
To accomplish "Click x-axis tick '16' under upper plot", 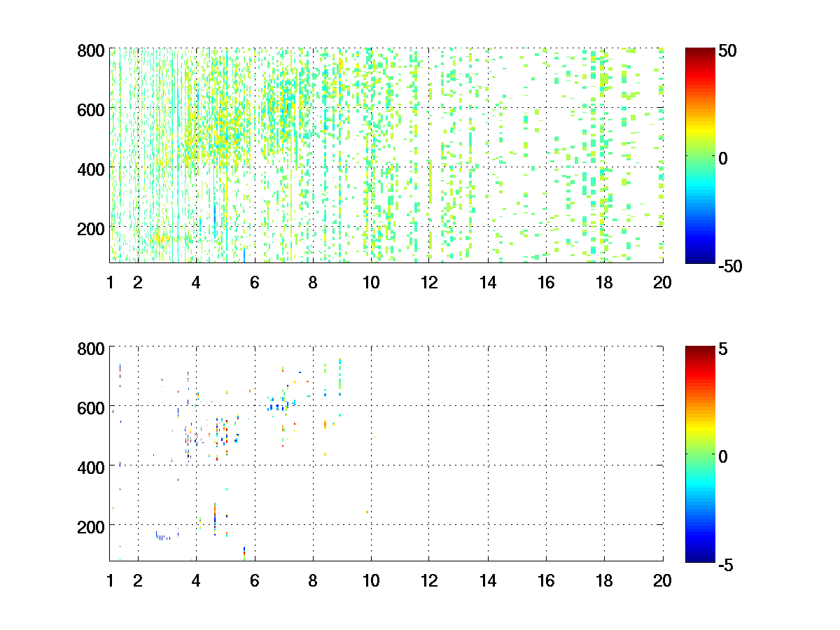I will point(546,283).
